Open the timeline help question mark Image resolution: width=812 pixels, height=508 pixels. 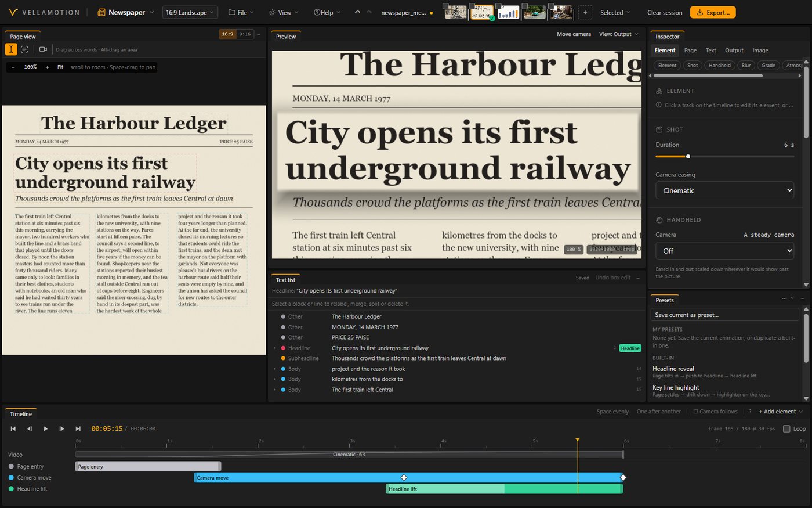(x=750, y=412)
